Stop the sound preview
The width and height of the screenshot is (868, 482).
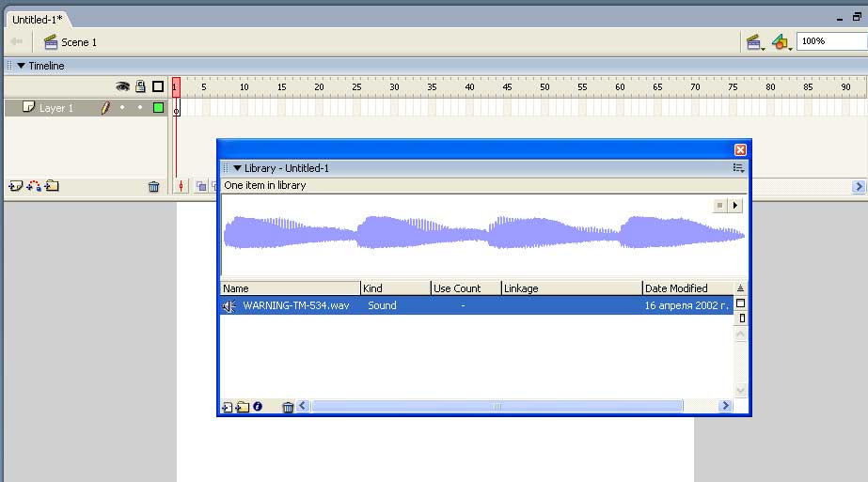719,206
